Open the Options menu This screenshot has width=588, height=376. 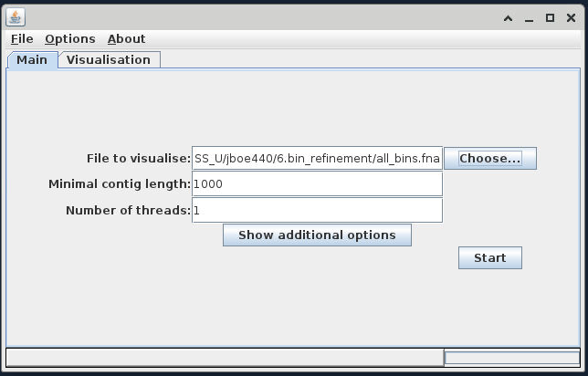tap(69, 39)
